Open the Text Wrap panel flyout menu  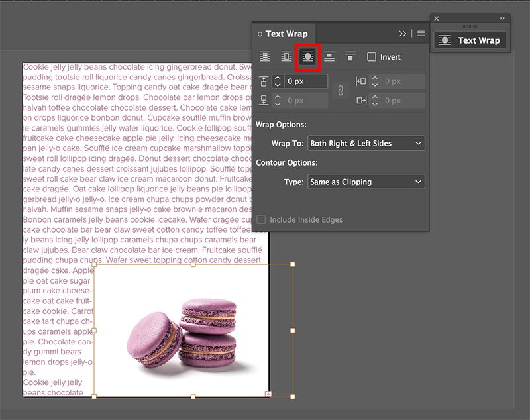tap(422, 33)
